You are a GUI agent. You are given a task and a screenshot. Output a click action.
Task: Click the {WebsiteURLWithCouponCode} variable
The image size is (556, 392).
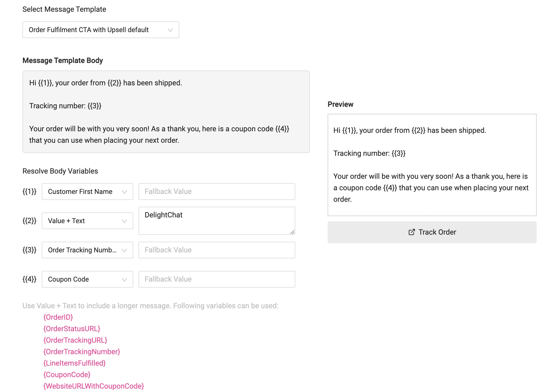94,386
